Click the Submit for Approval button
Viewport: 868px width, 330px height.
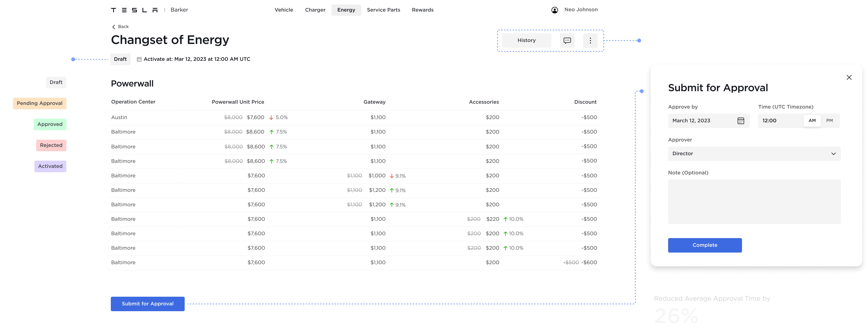(x=148, y=304)
